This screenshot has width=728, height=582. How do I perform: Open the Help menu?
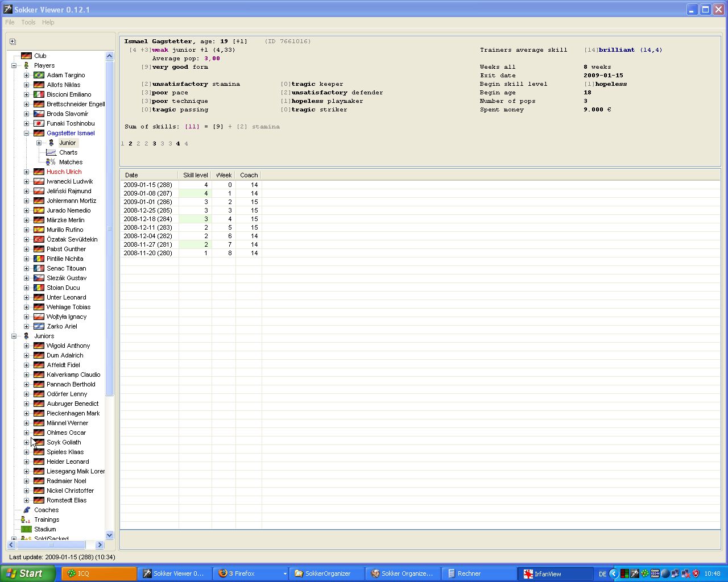(x=48, y=22)
